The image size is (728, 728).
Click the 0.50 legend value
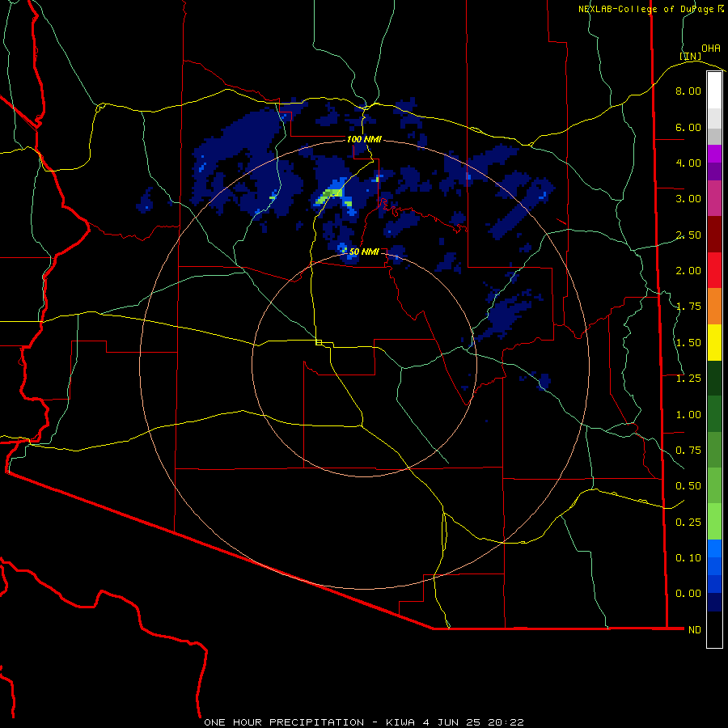click(688, 486)
